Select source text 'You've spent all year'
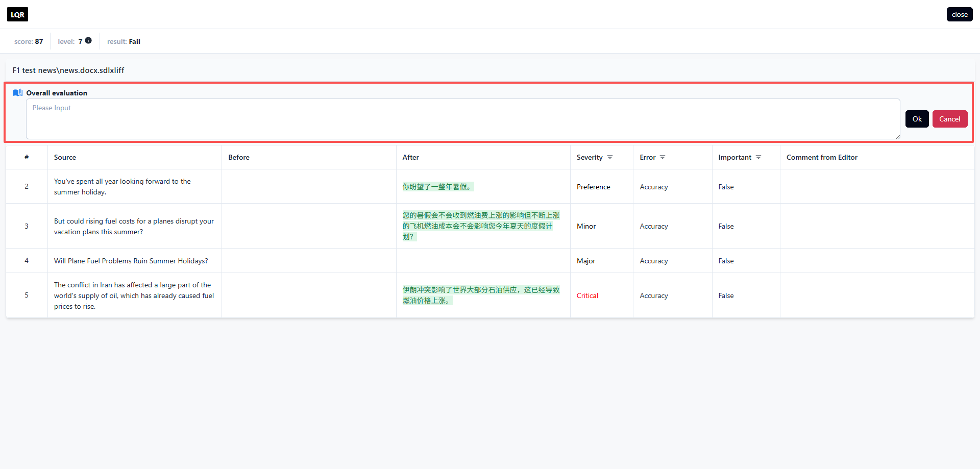Screen dimensions: 980x469 [x=122, y=187]
